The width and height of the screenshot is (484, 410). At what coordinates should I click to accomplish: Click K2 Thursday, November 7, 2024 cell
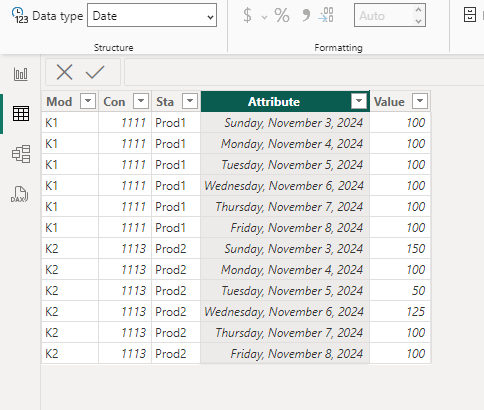click(x=285, y=333)
